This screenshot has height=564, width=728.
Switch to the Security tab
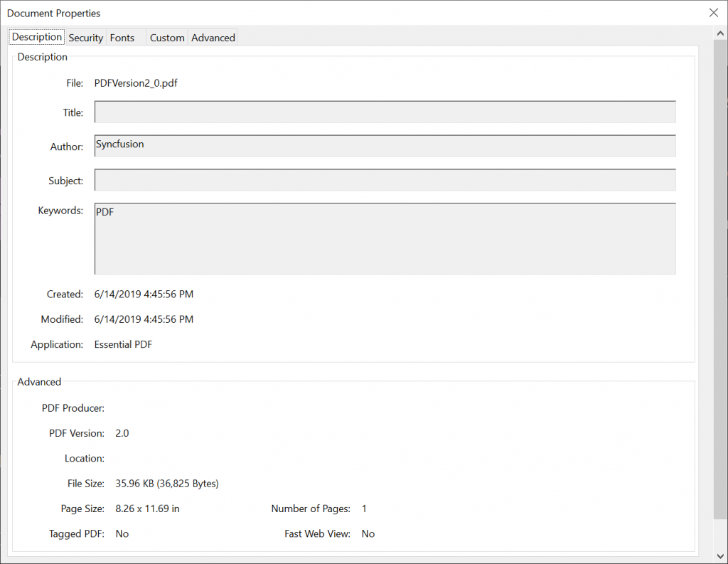coord(85,38)
